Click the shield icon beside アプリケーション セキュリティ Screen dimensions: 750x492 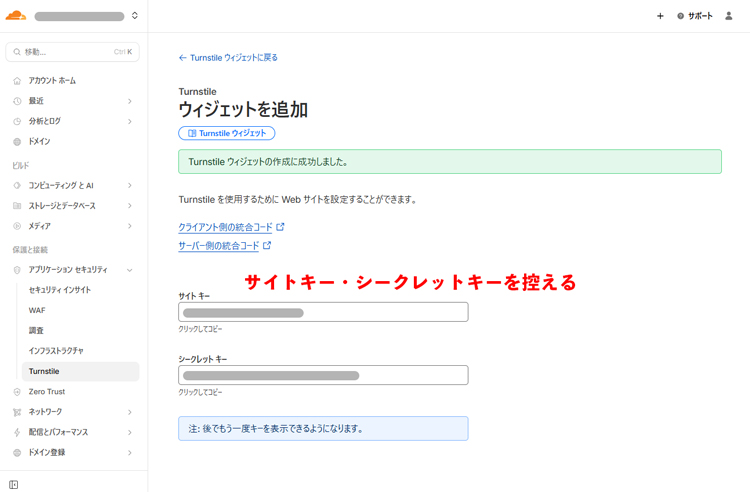(17, 270)
